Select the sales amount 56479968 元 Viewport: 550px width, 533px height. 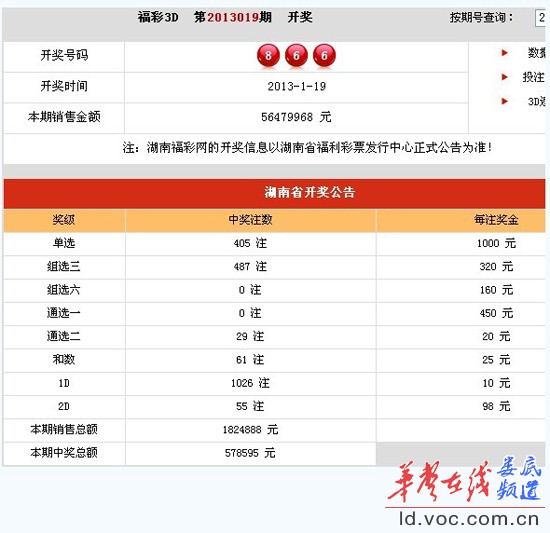(296, 117)
